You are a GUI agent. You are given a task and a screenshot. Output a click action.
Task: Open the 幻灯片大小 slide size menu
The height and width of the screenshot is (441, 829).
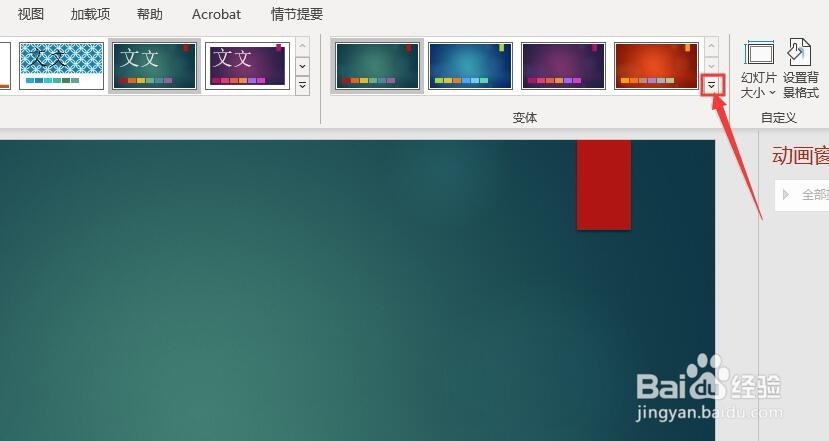[x=759, y=69]
